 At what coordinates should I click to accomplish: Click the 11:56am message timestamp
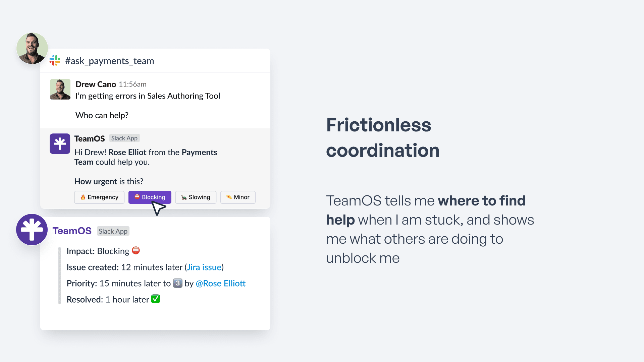[x=132, y=84]
